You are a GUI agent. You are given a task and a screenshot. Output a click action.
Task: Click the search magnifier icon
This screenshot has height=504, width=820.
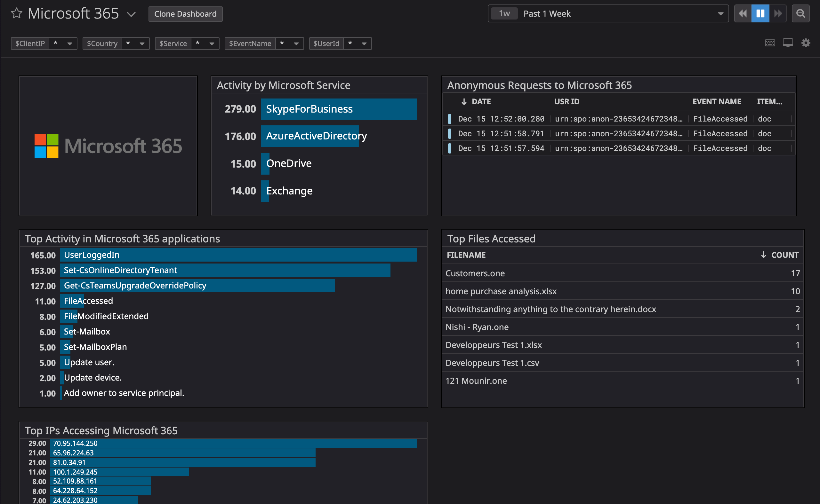[x=801, y=13]
